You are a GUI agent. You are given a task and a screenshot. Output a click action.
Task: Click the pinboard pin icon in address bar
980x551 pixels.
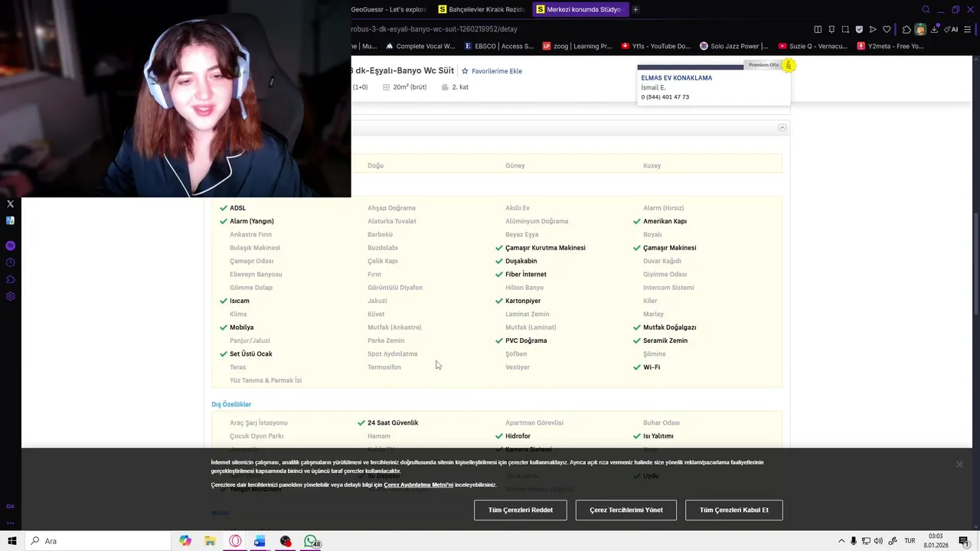(831, 29)
